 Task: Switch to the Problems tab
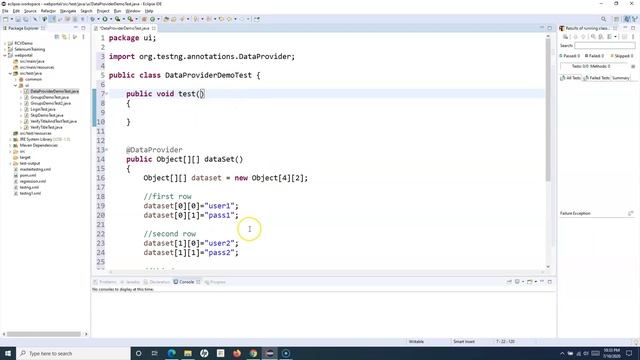coord(105,282)
